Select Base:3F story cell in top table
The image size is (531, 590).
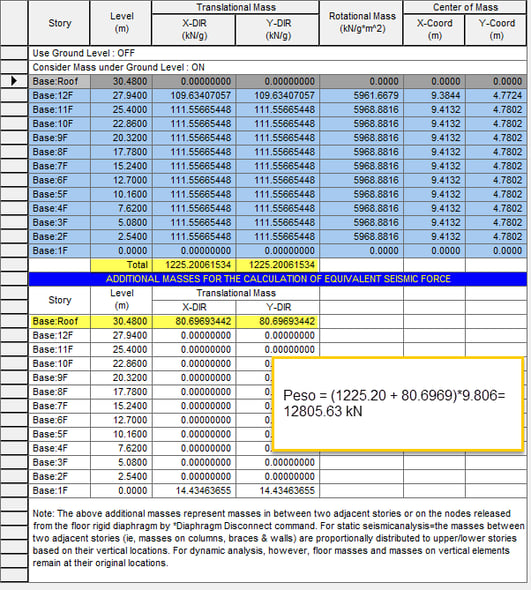(x=59, y=222)
